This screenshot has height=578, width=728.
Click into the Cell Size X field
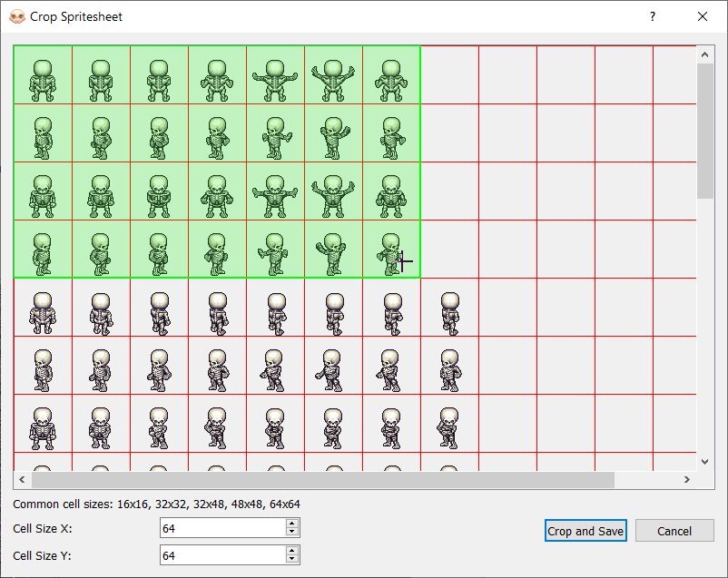point(221,528)
